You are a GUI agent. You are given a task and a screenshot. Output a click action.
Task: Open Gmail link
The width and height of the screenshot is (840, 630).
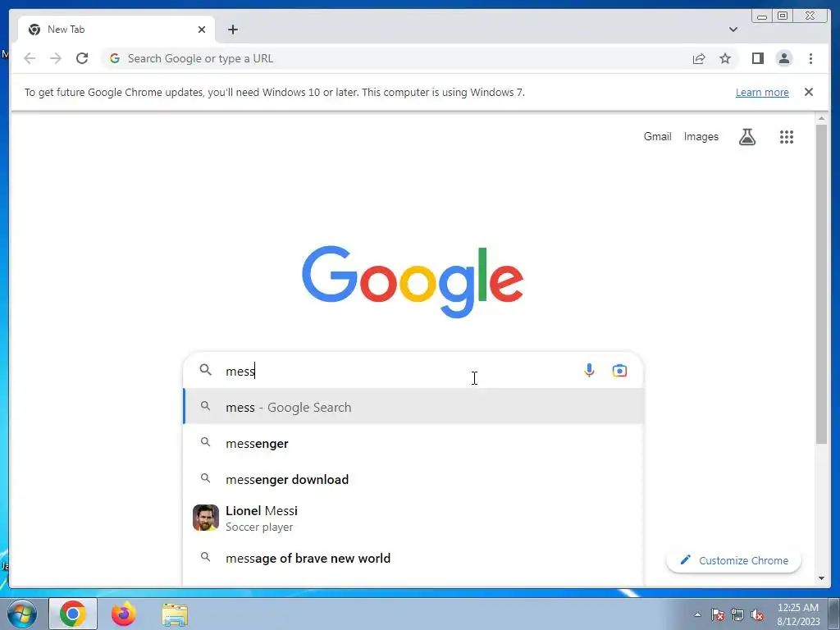[x=657, y=137]
